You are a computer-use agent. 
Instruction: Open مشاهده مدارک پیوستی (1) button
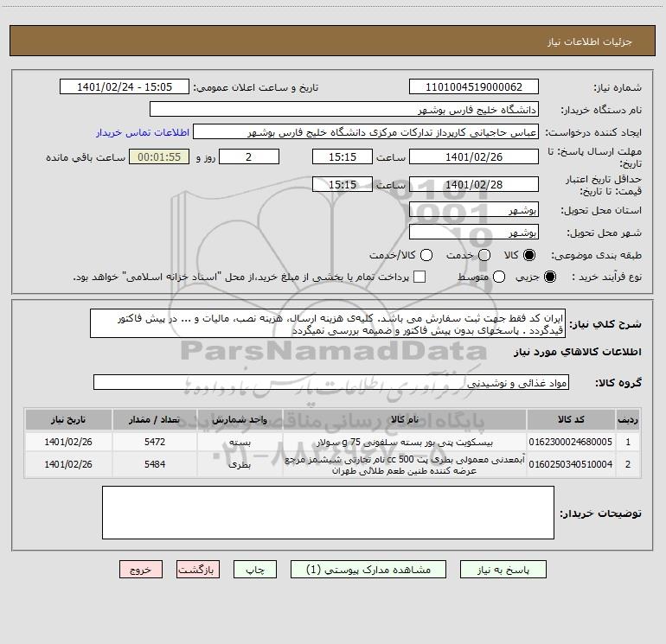[x=368, y=570]
